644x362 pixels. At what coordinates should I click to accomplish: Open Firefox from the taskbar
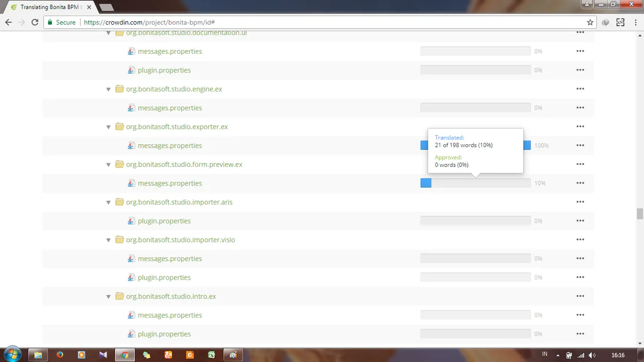coord(60,355)
